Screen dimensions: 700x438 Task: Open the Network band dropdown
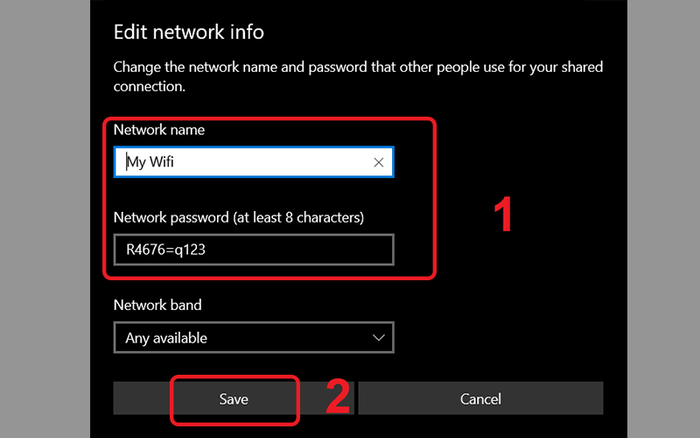(253, 338)
